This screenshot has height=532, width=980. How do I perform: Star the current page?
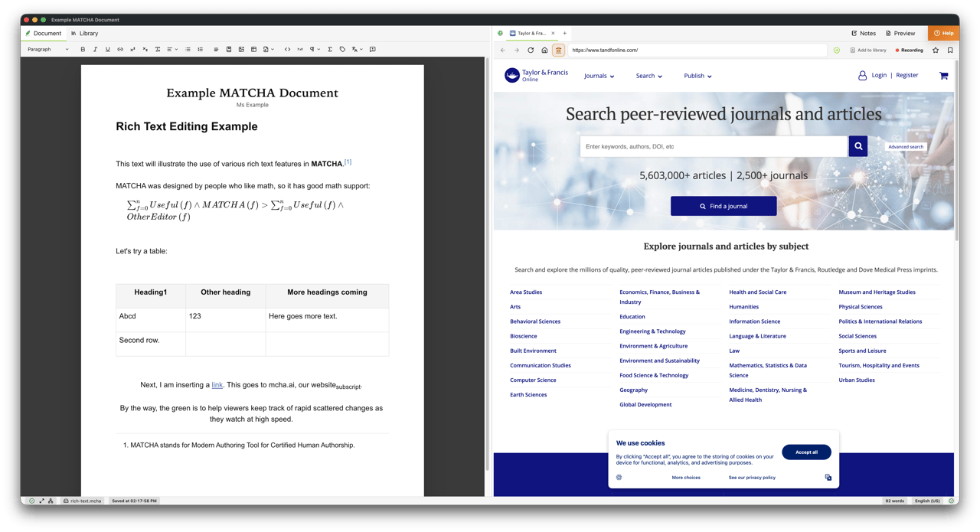[936, 50]
